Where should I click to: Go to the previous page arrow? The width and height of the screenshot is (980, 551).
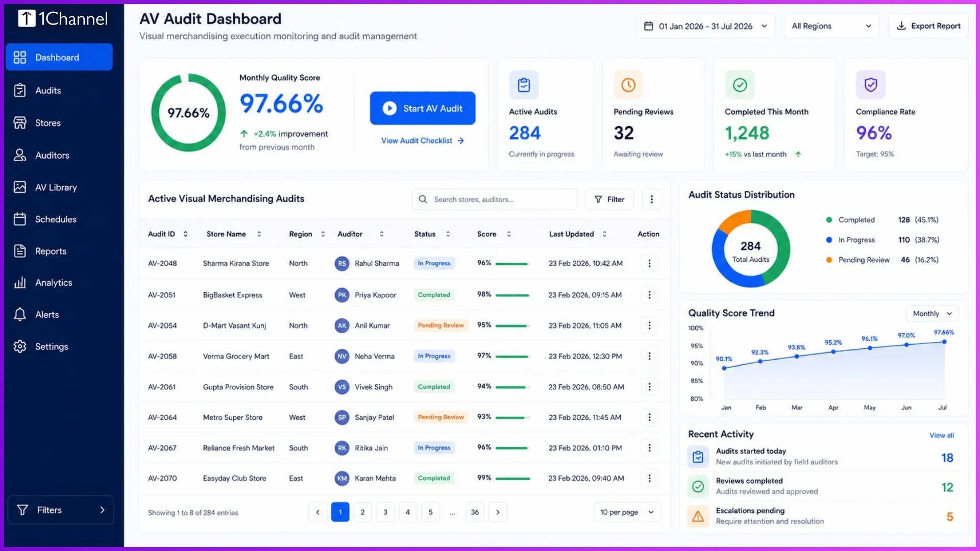317,512
